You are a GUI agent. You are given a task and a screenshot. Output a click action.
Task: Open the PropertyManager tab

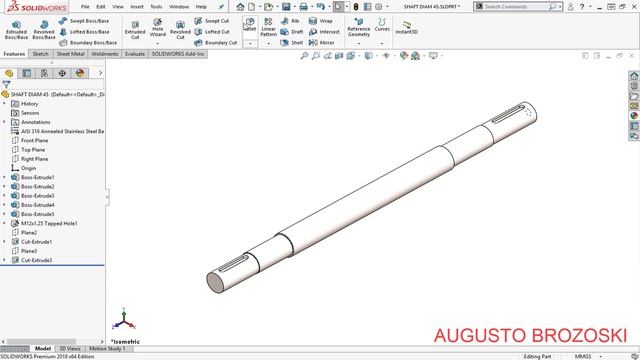pos(27,73)
